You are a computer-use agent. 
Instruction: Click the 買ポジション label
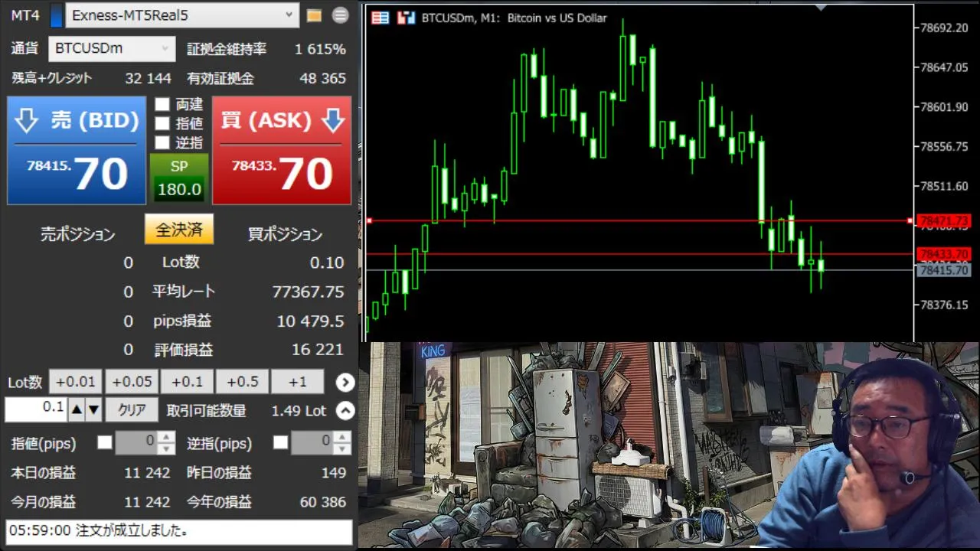285,235
